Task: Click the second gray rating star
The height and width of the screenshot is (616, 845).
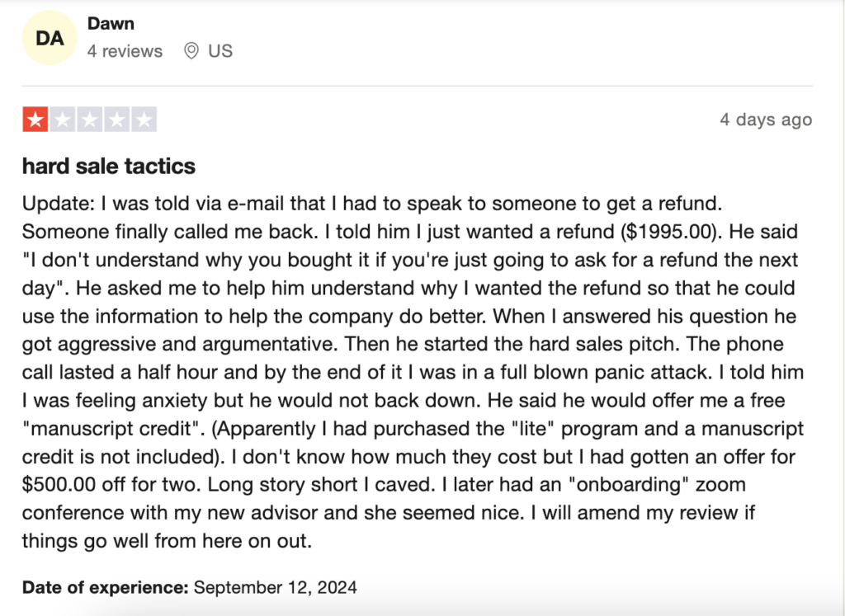Action: coord(63,120)
